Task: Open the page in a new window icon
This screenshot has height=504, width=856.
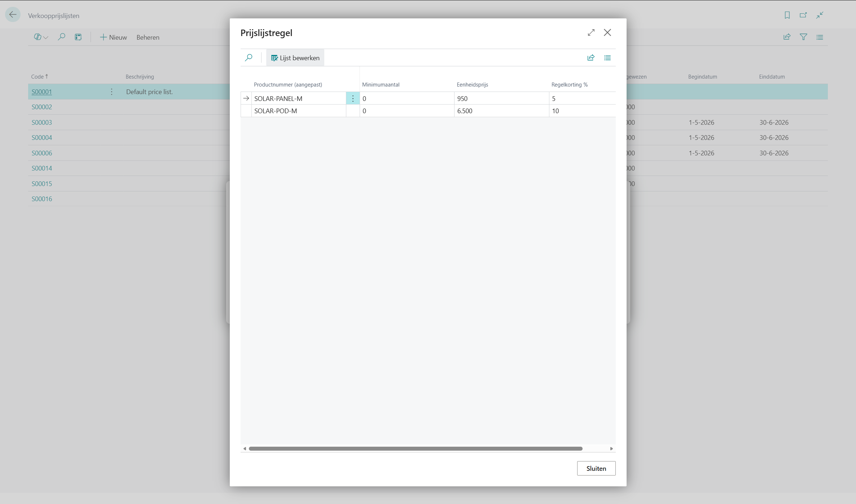Action: click(803, 15)
